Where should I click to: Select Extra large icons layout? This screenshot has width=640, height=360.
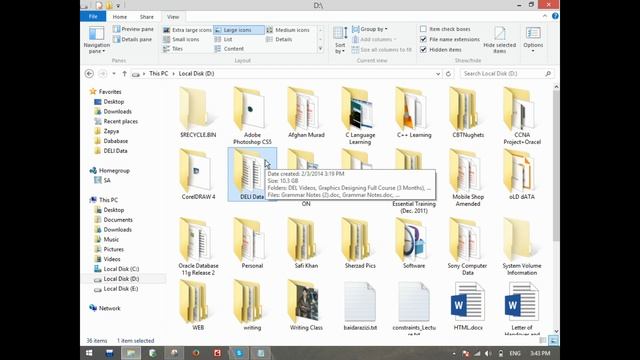187,30
